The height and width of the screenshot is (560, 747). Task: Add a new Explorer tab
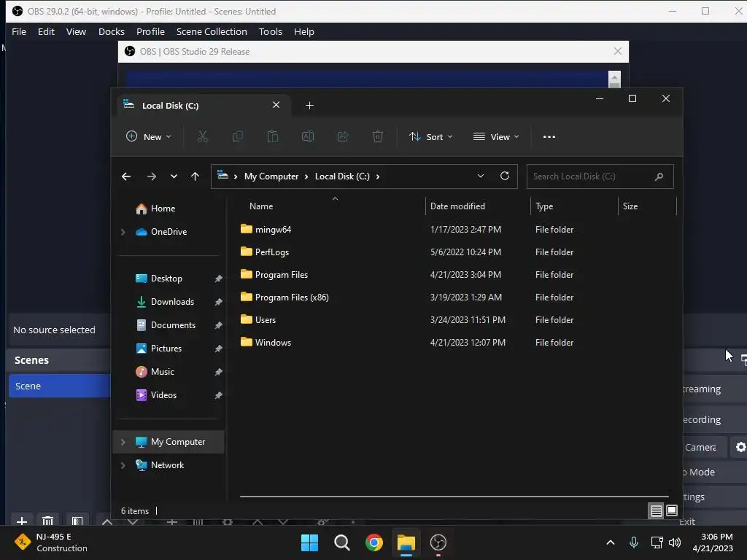pos(309,105)
